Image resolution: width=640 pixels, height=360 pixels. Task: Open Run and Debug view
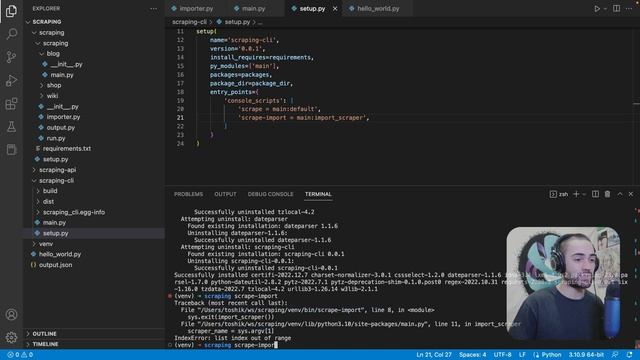(11, 80)
